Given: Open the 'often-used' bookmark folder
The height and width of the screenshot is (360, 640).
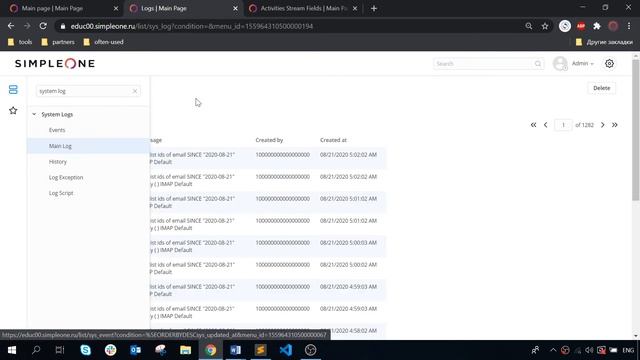Looking at the screenshot, I should [x=104, y=42].
